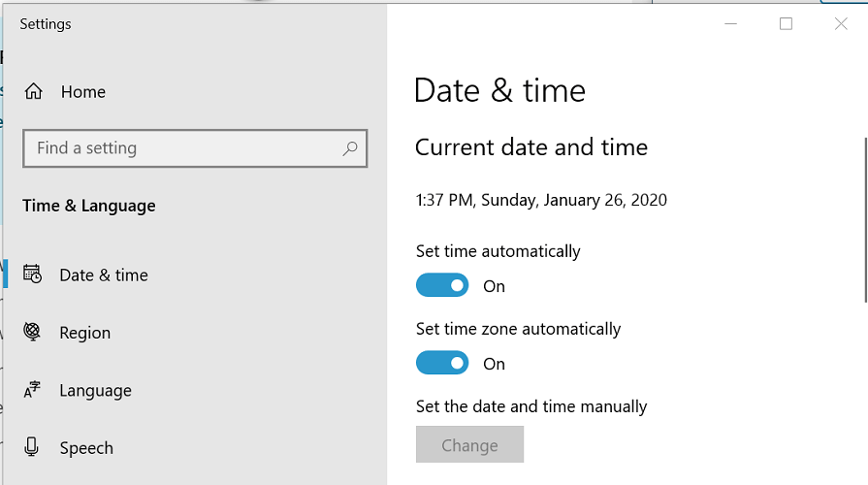Close the Settings window
The width and height of the screenshot is (868, 485).
[841, 24]
